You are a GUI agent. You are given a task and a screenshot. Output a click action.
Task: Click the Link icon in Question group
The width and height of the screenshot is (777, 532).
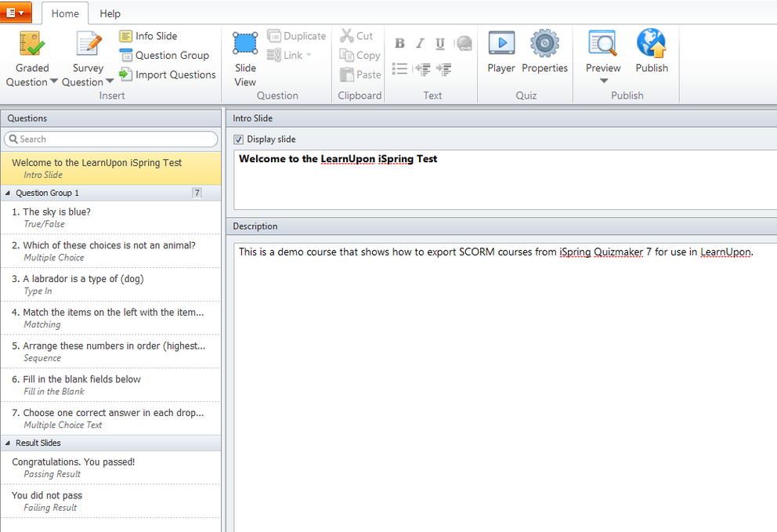click(273, 55)
